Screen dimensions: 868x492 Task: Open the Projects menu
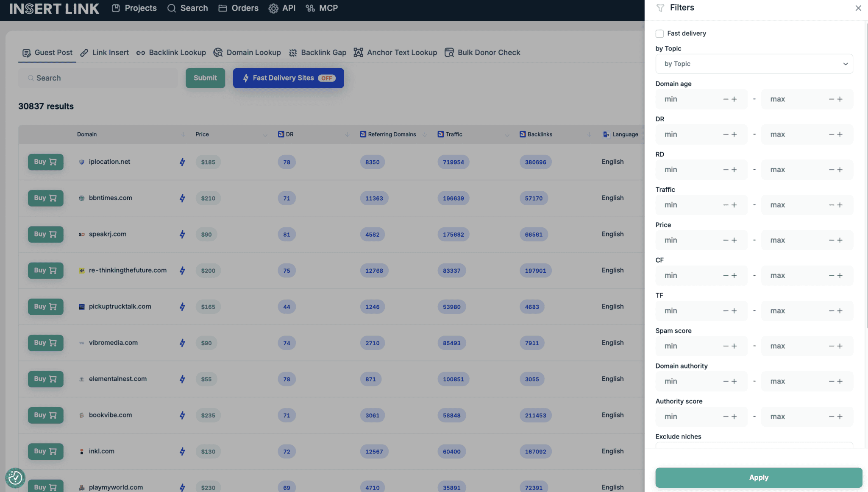point(134,8)
